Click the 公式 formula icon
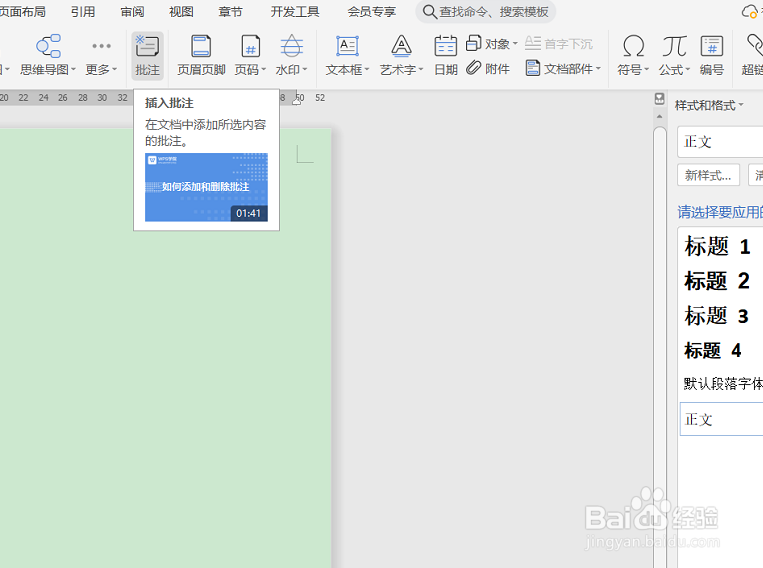 674,46
